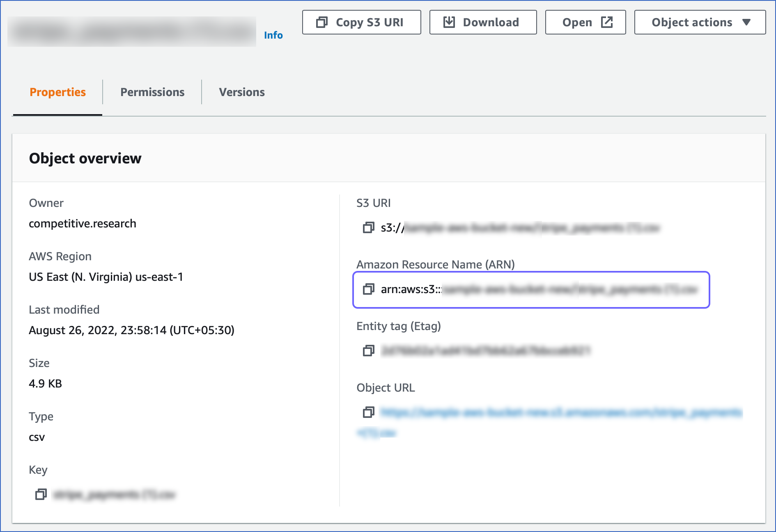Viewport: 776px width, 532px height.
Task: Open the Versions tab
Action: [x=242, y=92]
